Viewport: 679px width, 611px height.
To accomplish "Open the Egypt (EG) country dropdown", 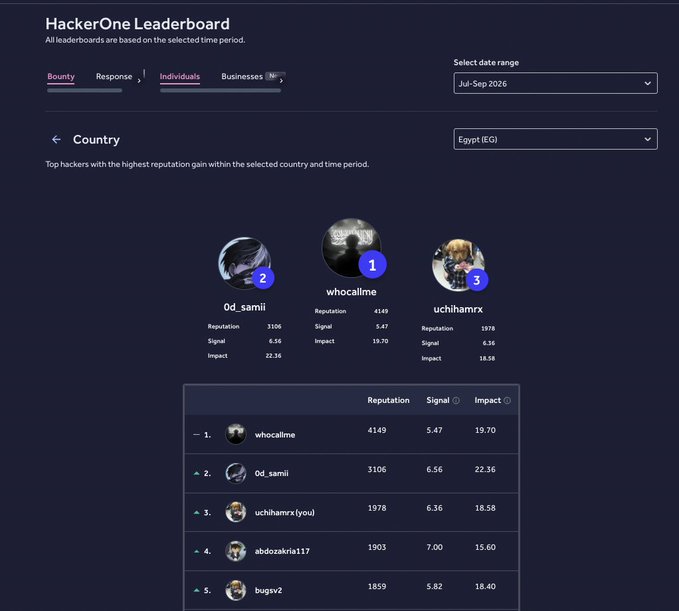I will pyautogui.click(x=555, y=139).
